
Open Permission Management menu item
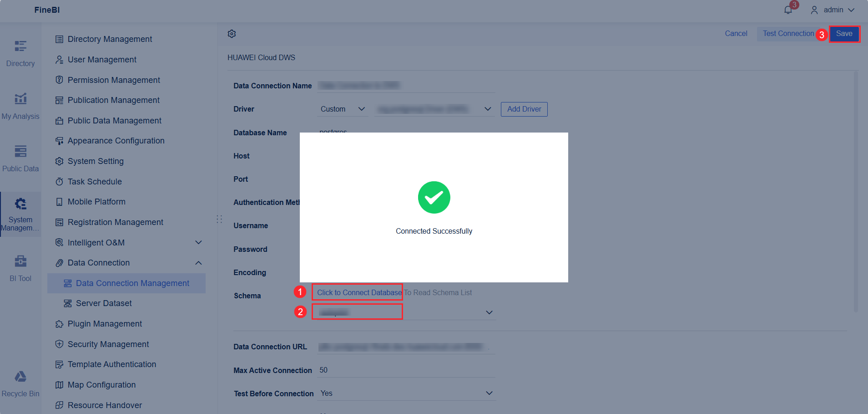pyautogui.click(x=114, y=80)
